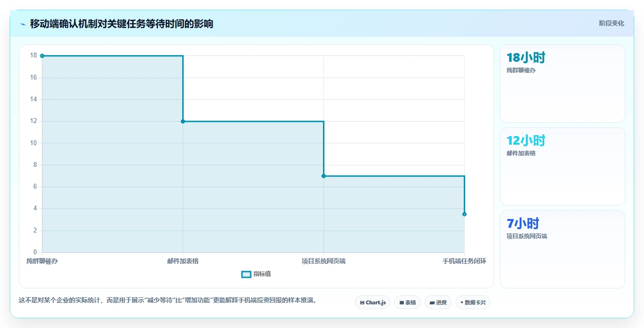644x328 pixels.
Task: Click y-axis value 10
Action: click(33, 143)
